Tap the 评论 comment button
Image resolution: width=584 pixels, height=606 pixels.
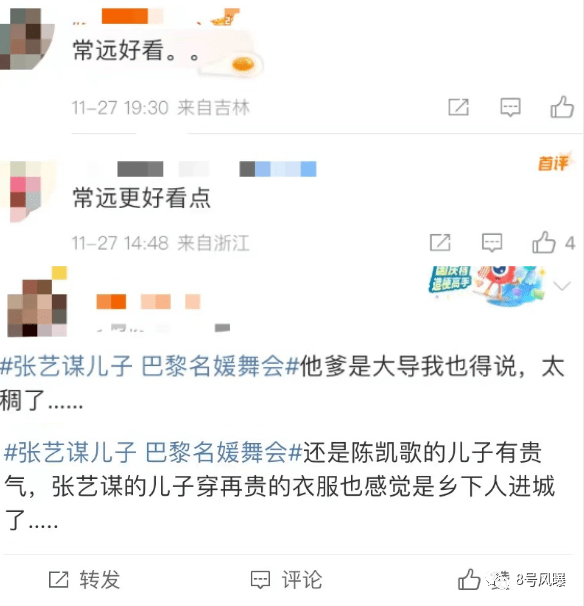click(x=286, y=580)
